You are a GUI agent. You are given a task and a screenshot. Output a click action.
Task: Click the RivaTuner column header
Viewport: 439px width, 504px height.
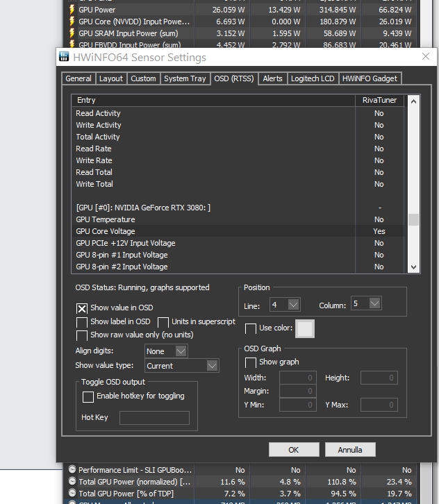click(379, 100)
